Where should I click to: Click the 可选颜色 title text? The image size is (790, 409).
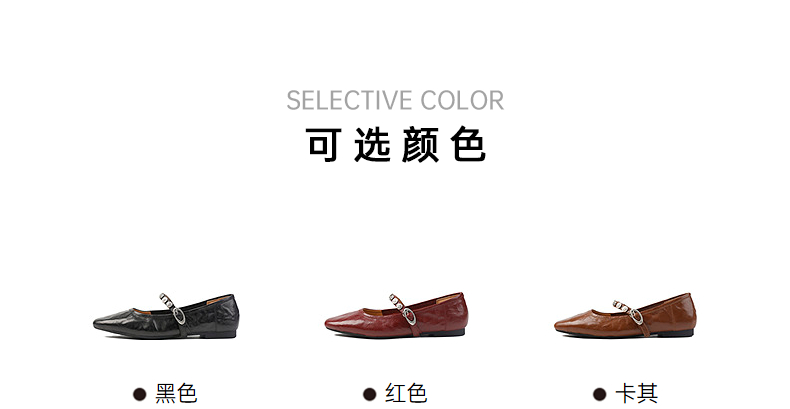pyautogui.click(x=396, y=145)
